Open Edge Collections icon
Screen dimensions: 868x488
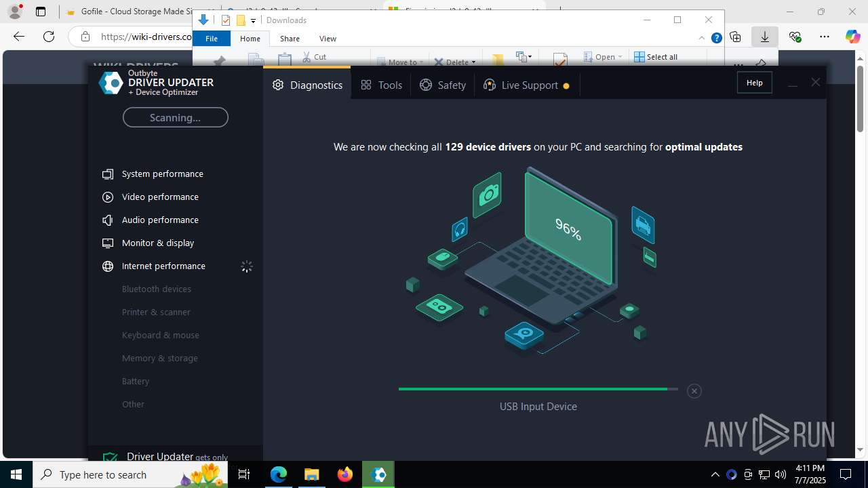735,37
